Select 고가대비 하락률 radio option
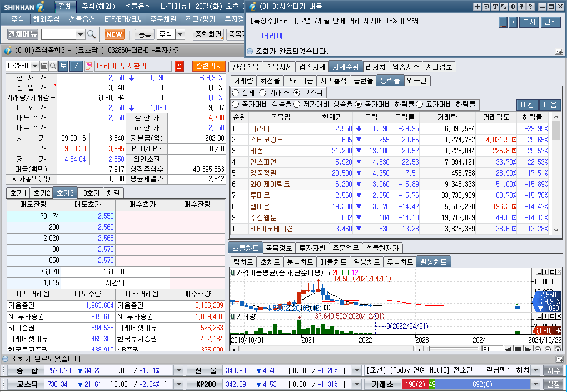This screenshot has width=567, height=392. 420,105
